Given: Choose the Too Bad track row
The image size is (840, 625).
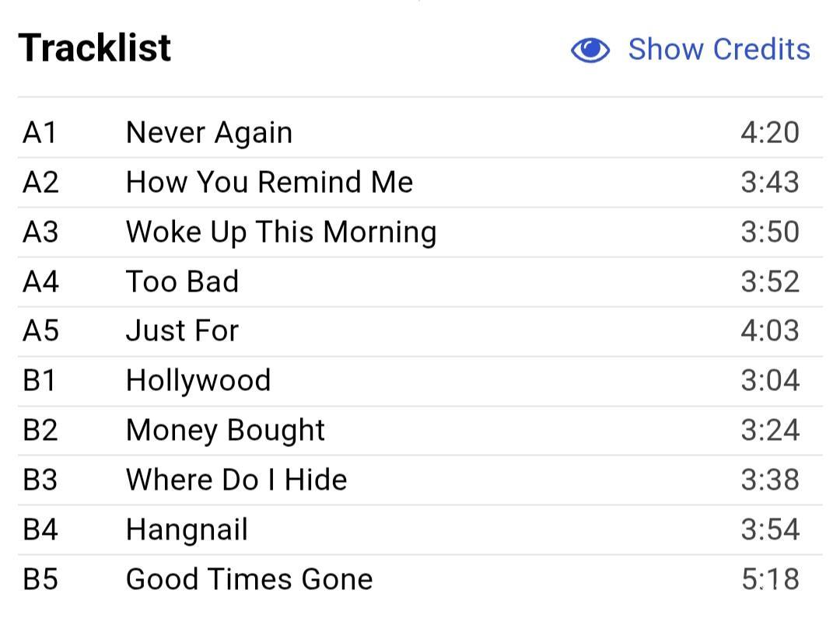Looking at the screenshot, I should [x=420, y=281].
